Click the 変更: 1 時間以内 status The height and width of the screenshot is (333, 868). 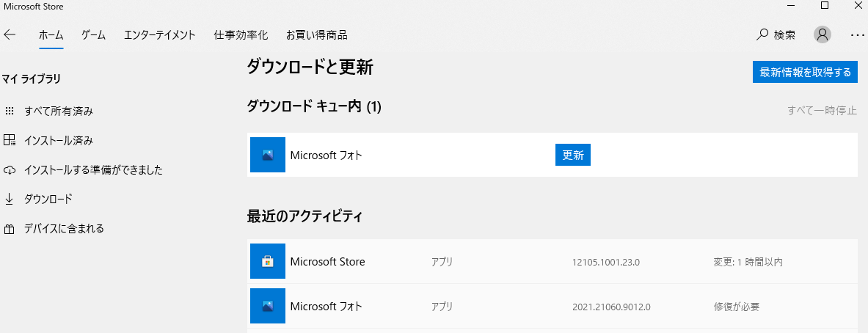(x=748, y=262)
